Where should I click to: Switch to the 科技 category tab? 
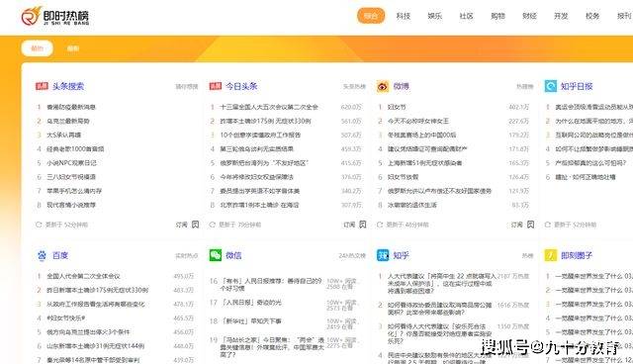pos(403,16)
